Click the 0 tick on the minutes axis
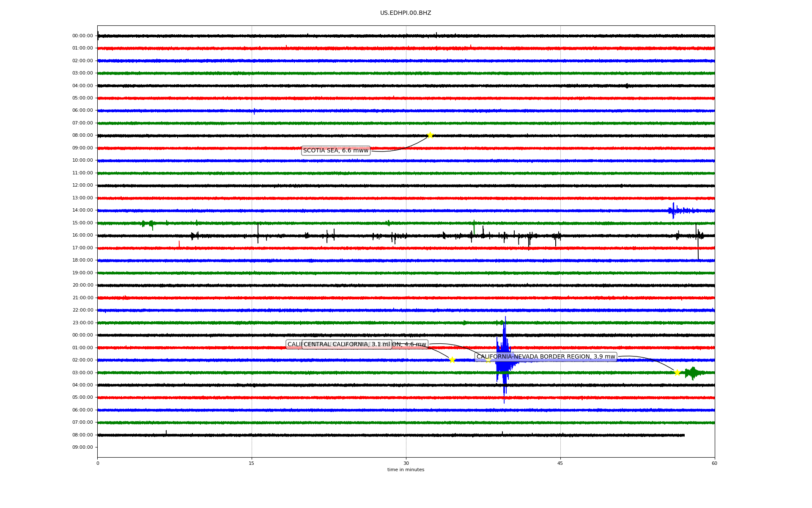This screenshot has height=508, width=812. [98, 464]
